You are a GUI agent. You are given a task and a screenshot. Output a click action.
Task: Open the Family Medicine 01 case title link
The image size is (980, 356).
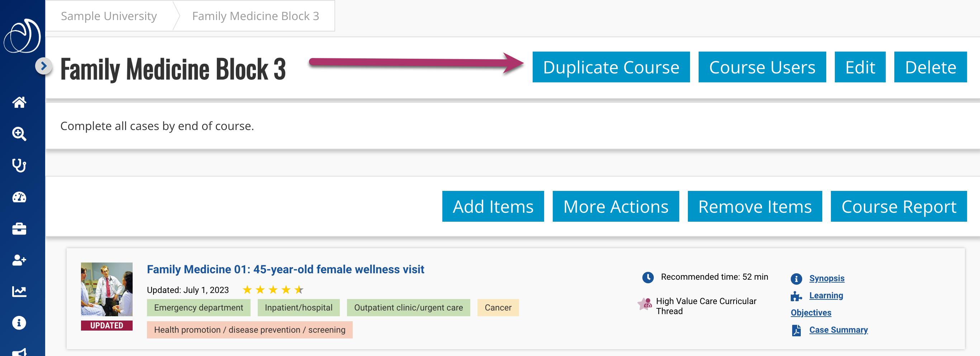pos(285,269)
